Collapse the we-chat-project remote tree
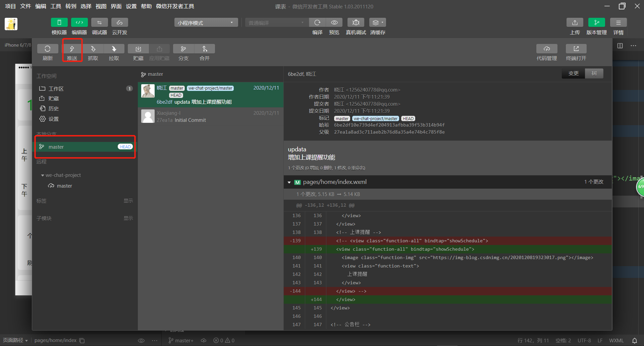Viewport: 644px width, 346px height. tap(43, 175)
